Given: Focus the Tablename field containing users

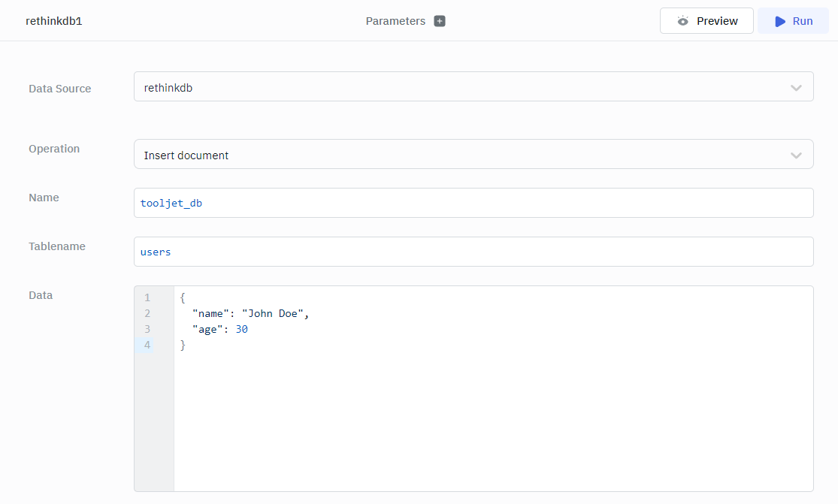Looking at the screenshot, I should point(473,252).
